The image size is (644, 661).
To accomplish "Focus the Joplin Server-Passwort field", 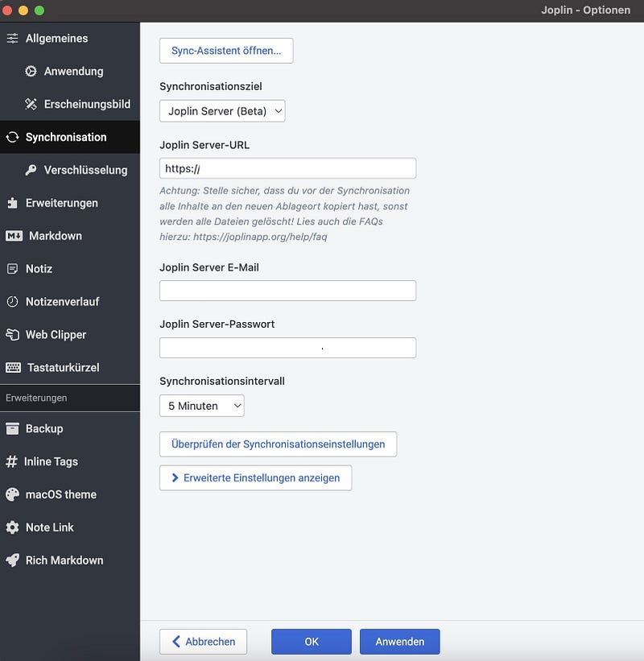I will pyautogui.click(x=287, y=347).
